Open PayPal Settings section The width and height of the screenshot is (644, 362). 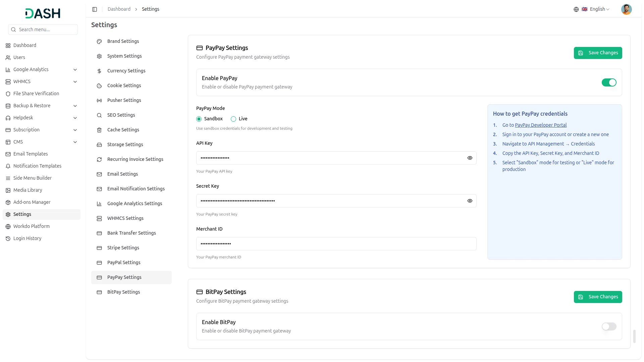point(131,263)
